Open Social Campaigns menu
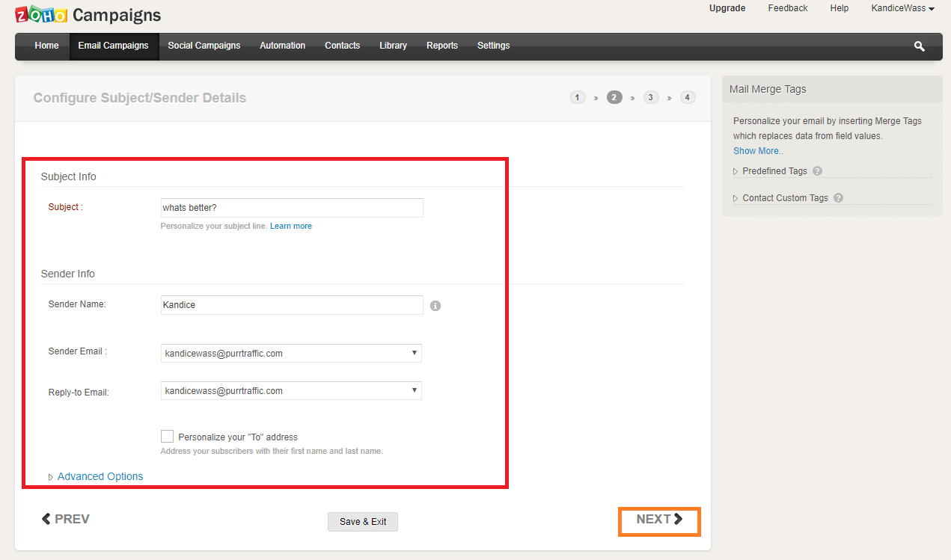This screenshot has width=951, height=560. (x=204, y=46)
